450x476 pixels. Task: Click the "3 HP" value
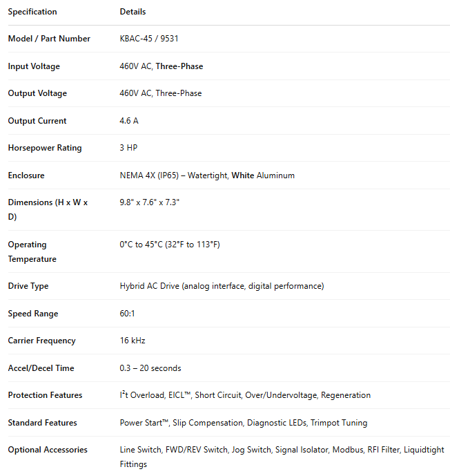(128, 148)
